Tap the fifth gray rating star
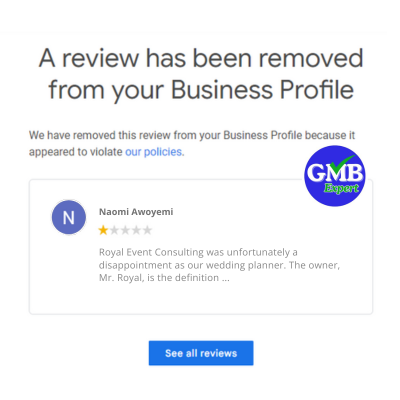Screen dimensions: 400x400 click(147, 230)
